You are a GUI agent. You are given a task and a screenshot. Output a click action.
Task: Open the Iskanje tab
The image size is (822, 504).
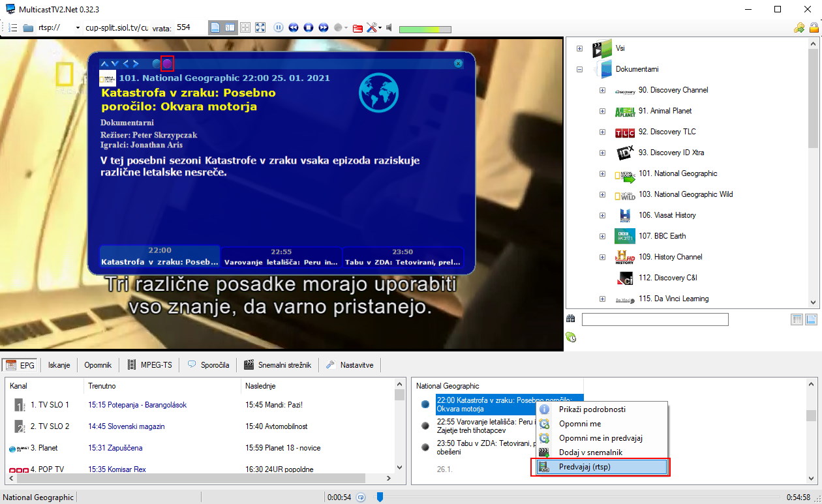coord(59,365)
